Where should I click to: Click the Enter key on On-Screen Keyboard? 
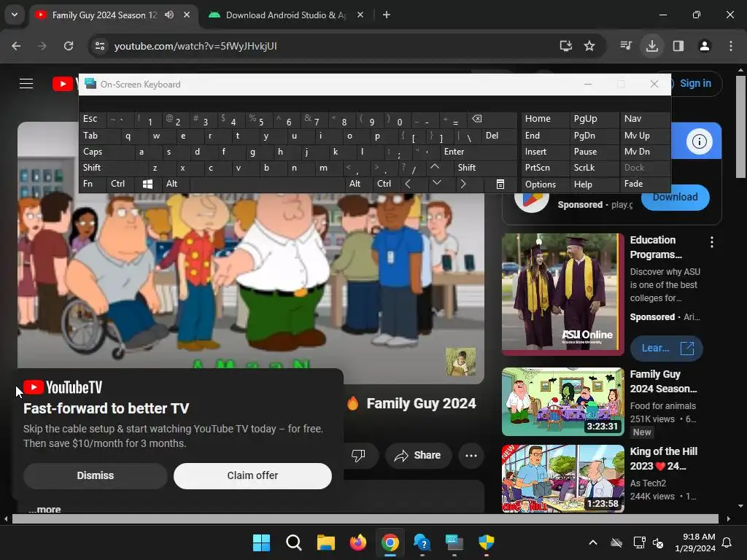tap(479, 152)
